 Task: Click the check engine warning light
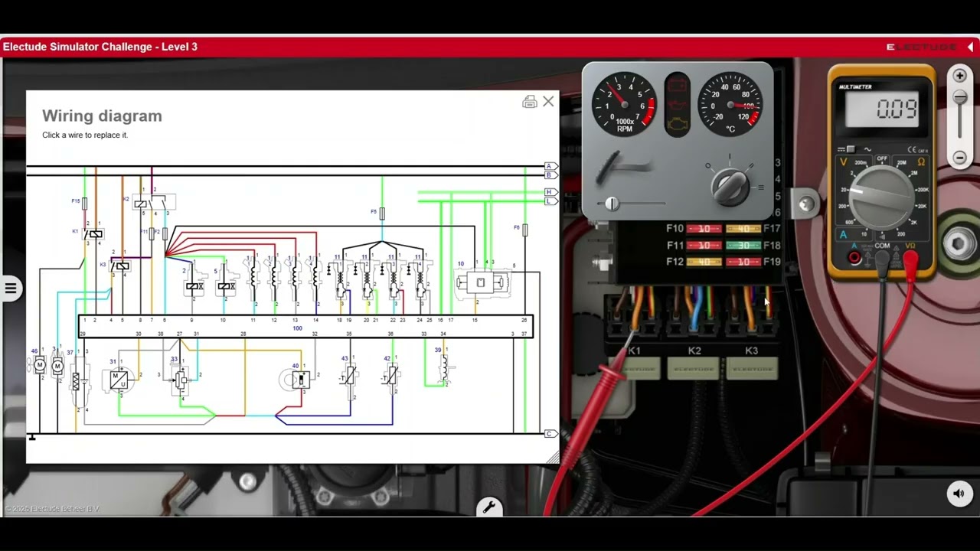678,124
